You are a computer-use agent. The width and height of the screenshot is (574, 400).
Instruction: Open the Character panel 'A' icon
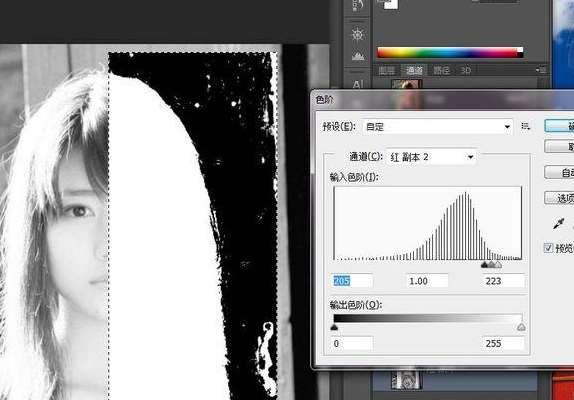tap(358, 84)
